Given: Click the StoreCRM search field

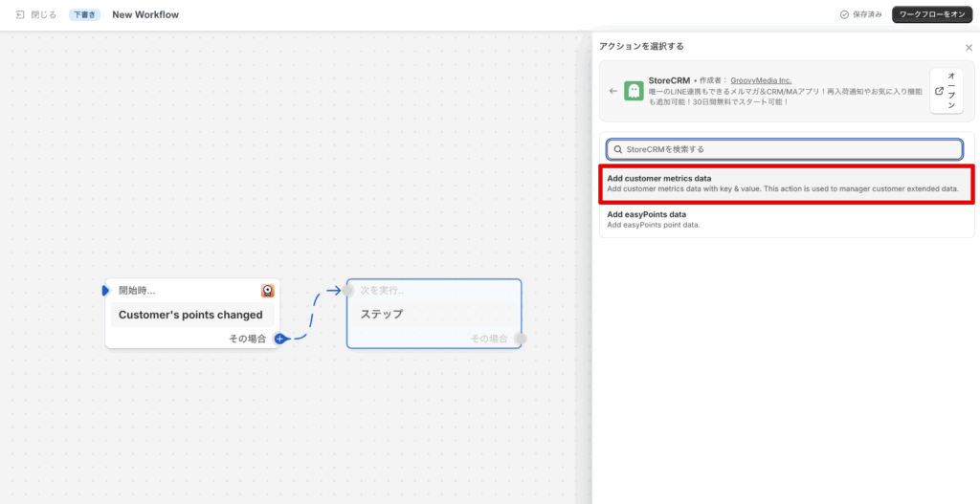Looking at the screenshot, I should (785, 149).
